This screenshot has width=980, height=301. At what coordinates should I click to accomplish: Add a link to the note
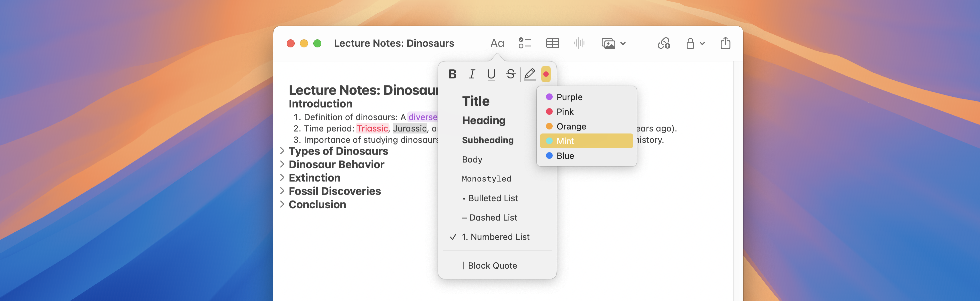click(663, 43)
